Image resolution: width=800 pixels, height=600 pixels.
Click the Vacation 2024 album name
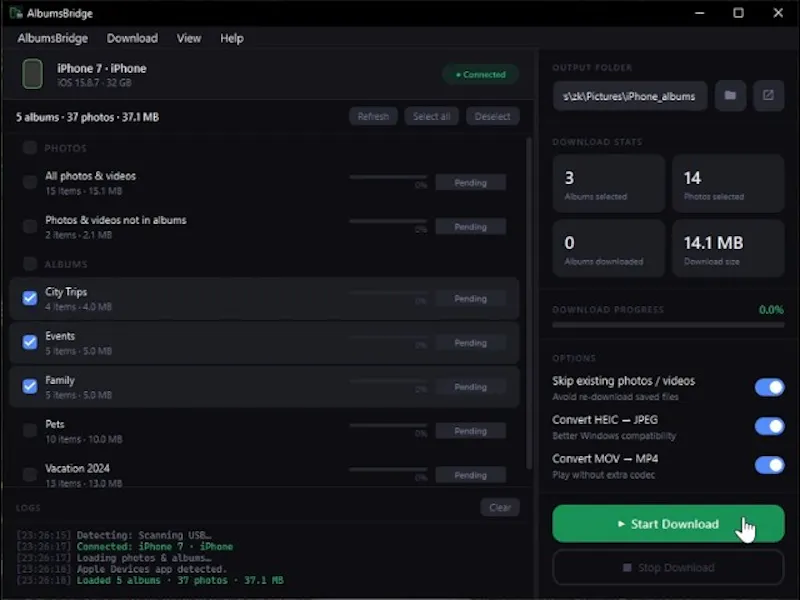tap(77, 468)
